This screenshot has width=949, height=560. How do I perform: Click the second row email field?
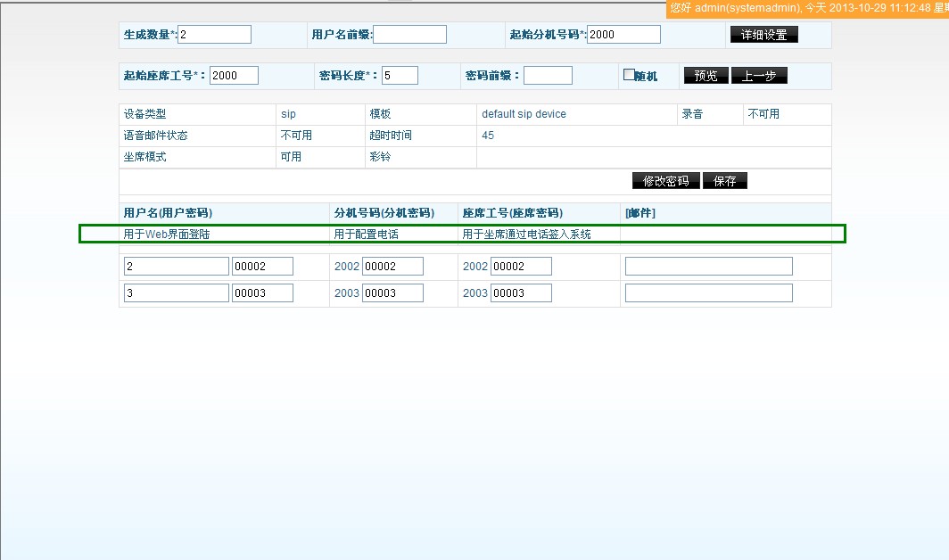(x=708, y=293)
